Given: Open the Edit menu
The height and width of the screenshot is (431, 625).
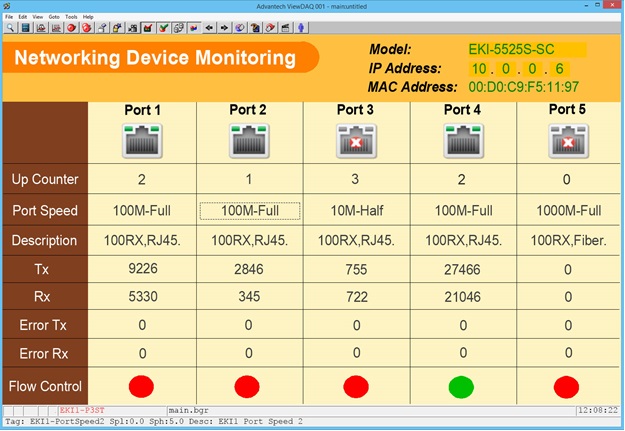Looking at the screenshot, I should tap(23, 17).
